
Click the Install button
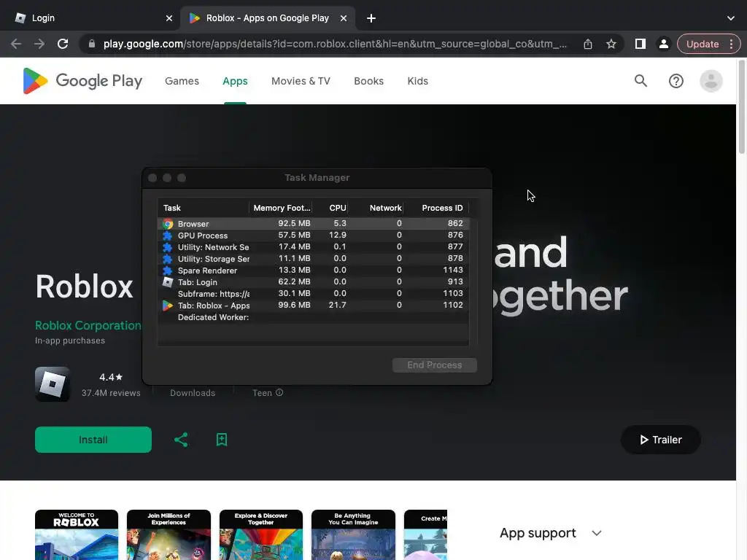pos(93,440)
